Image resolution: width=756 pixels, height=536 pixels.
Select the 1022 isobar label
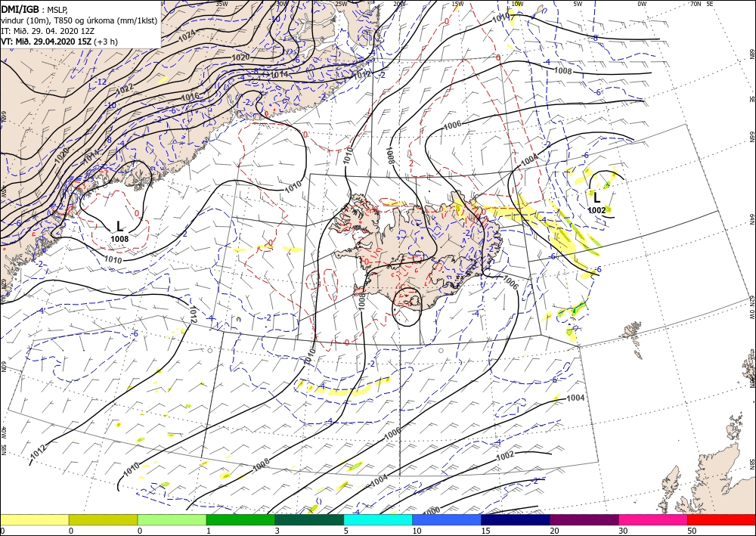pos(125,88)
